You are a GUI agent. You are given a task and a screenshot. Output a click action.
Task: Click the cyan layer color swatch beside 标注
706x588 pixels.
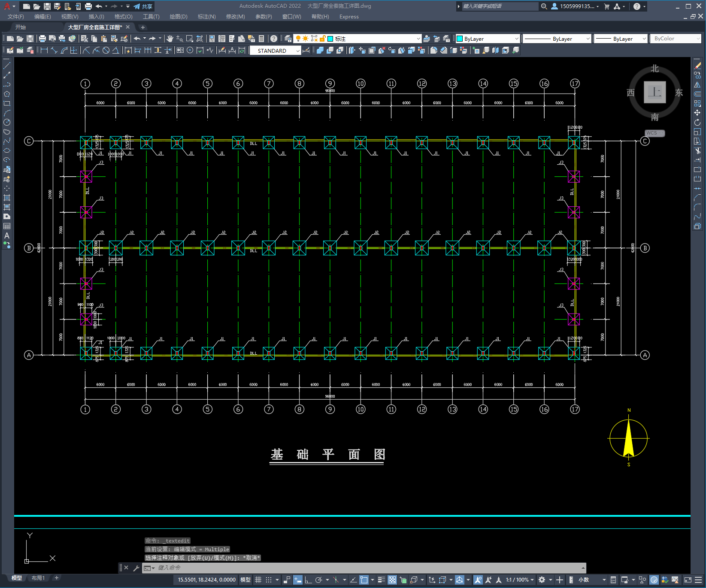pyautogui.click(x=330, y=39)
